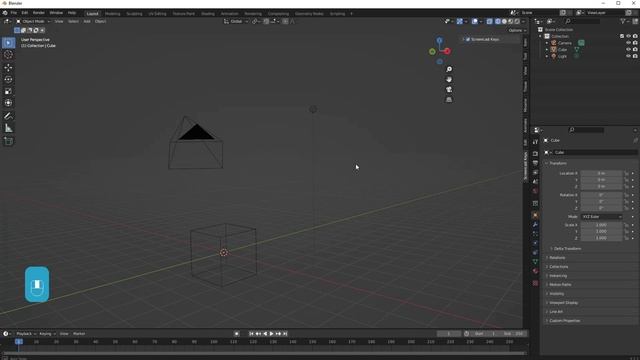Switch to the Sculpting workspace tab
The width and height of the screenshot is (640, 360).
134,13
